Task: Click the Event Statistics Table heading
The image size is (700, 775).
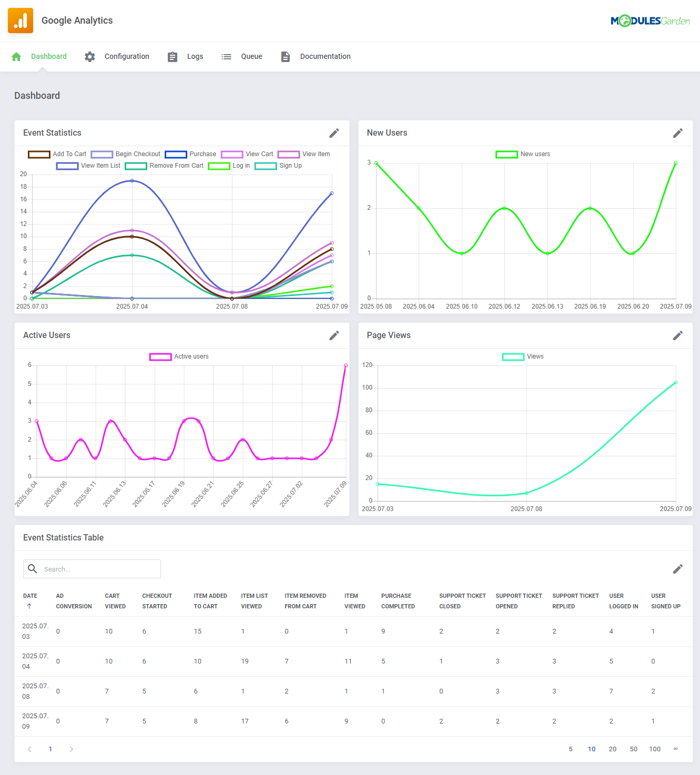Action: pos(63,538)
